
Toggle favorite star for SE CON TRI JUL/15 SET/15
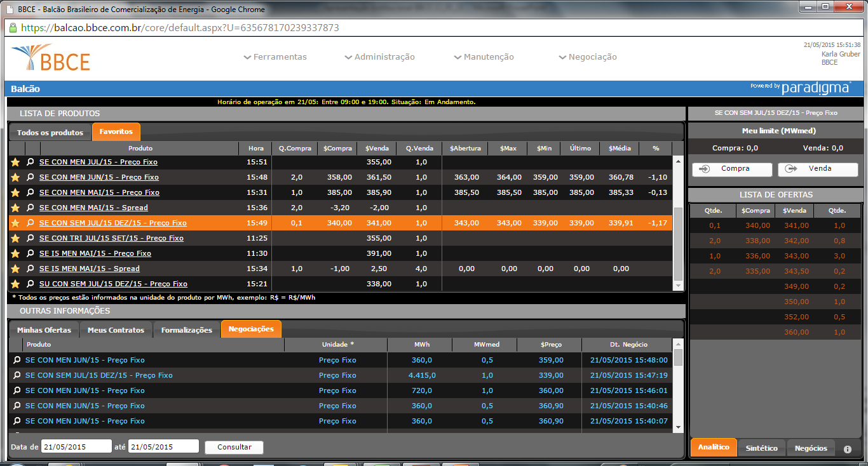click(15, 238)
